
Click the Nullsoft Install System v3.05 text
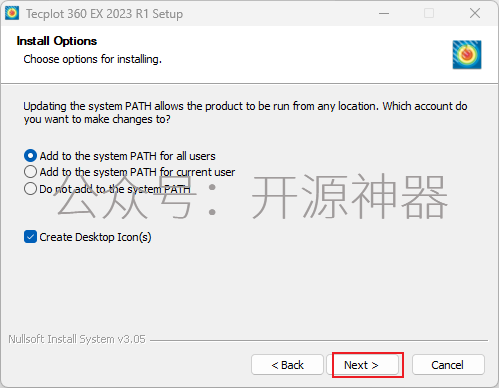pos(77,339)
